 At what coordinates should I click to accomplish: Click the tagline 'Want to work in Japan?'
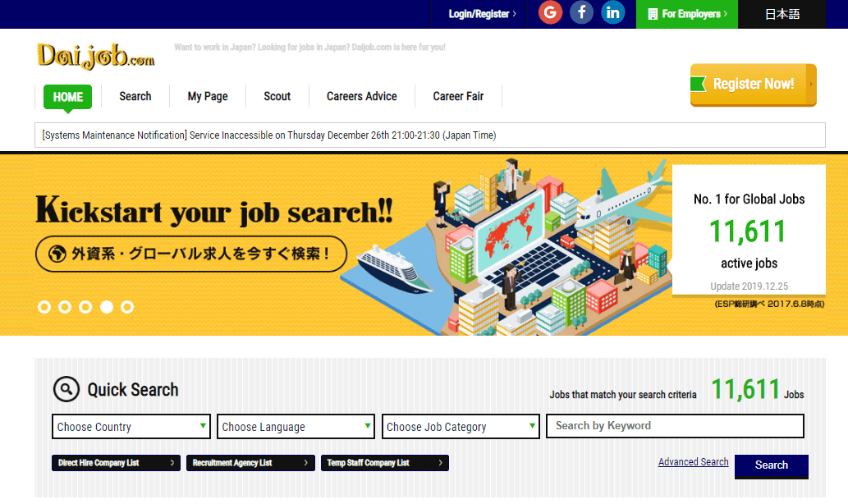tap(309, 48)
